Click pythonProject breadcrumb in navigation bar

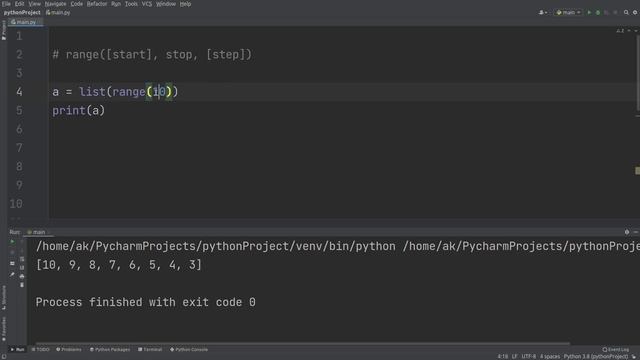[22, 13]
